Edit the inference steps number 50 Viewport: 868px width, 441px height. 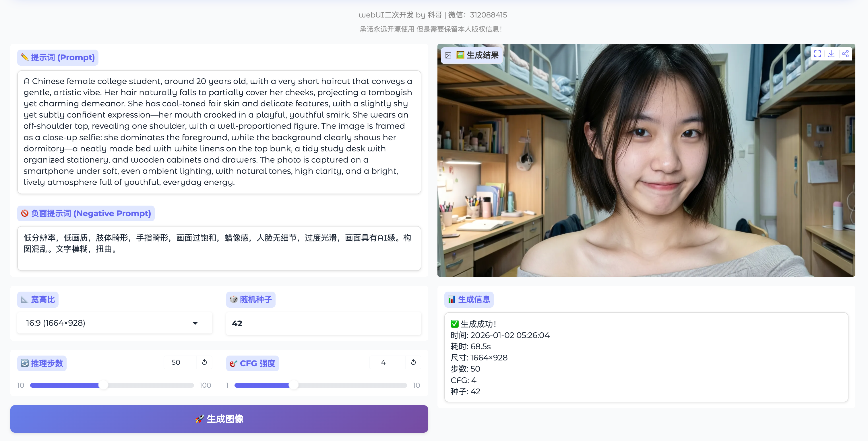pyautogui.click(x=179, y=362)
